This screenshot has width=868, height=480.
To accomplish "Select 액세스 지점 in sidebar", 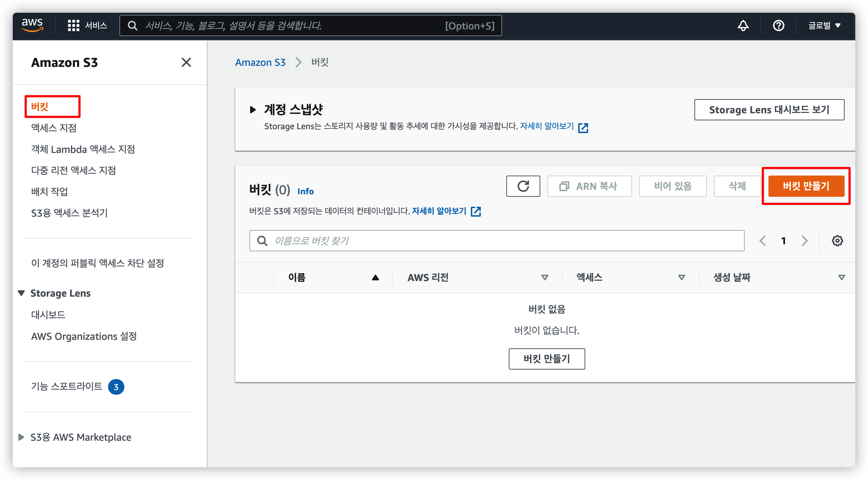I will [54, 128].
